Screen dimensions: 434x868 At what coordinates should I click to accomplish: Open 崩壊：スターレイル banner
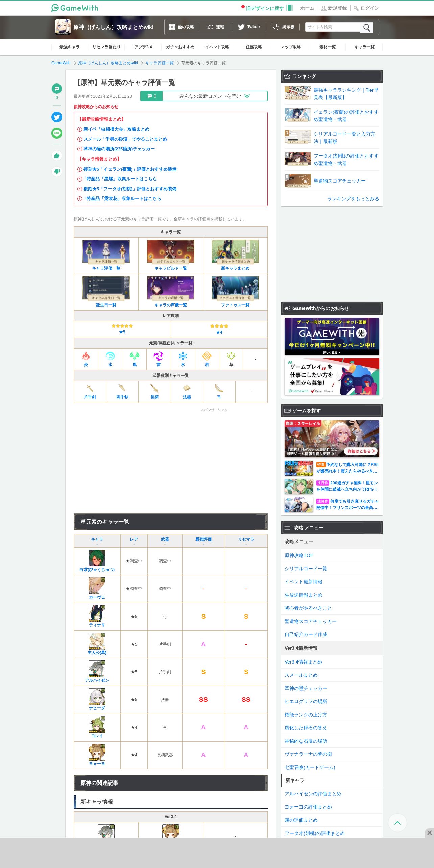(332, 439)
